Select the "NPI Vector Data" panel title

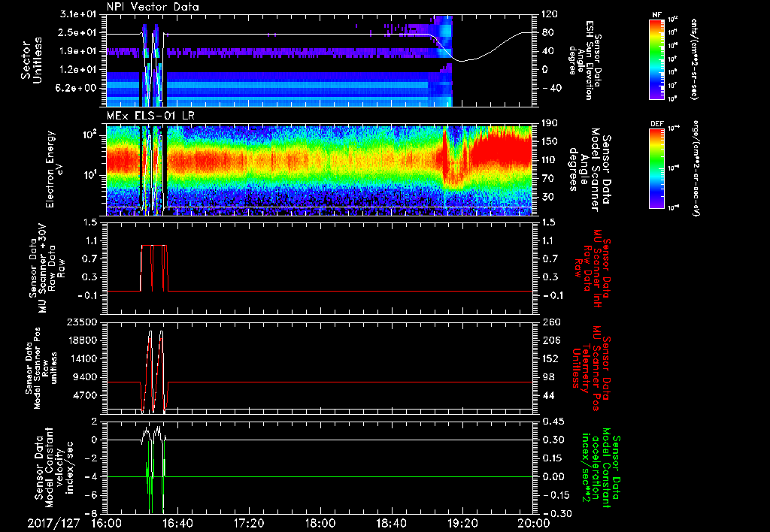click(x=153, y=7)
